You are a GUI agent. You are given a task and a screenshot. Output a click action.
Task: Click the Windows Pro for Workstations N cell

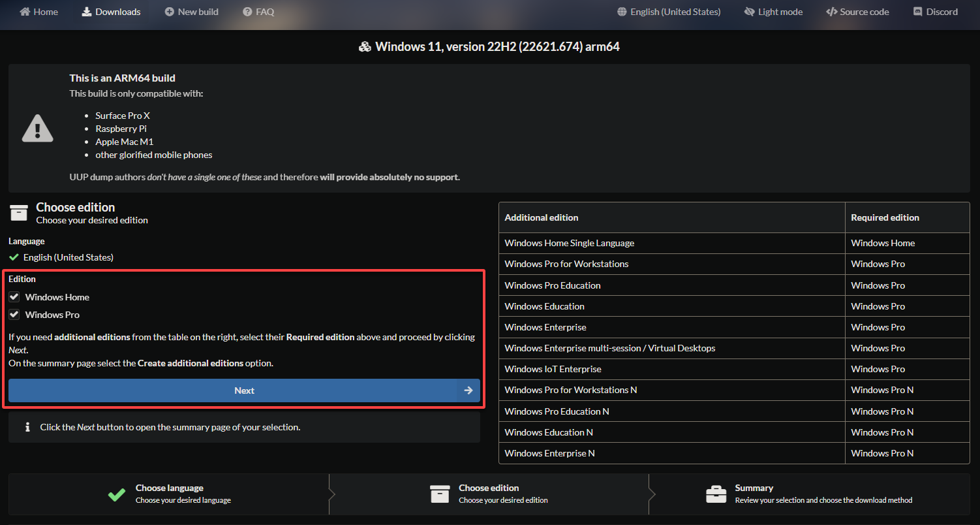point(672,390)
